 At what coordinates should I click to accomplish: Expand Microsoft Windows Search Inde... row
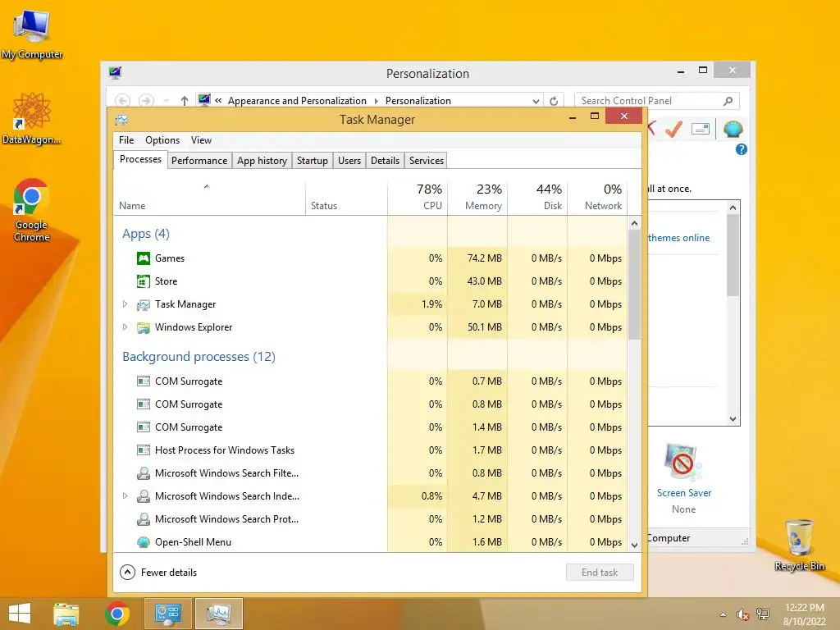coord(125,496)
